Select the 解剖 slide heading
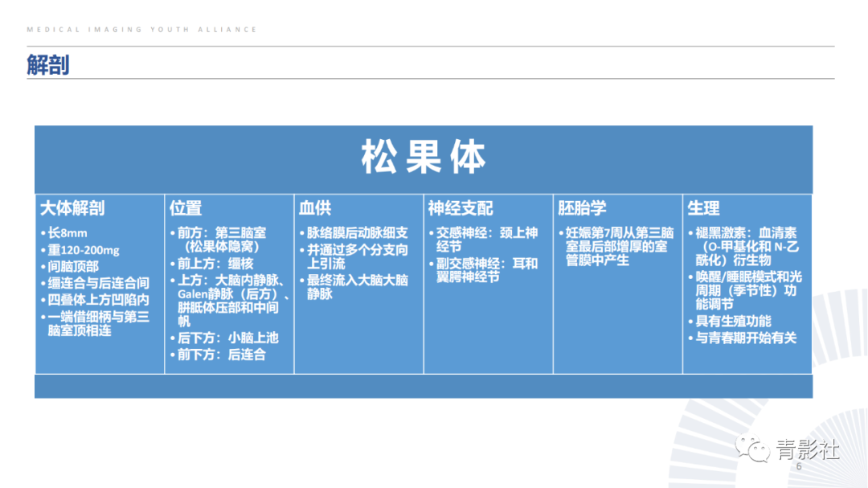Screen dimensions: 868x488 point(48,65)
